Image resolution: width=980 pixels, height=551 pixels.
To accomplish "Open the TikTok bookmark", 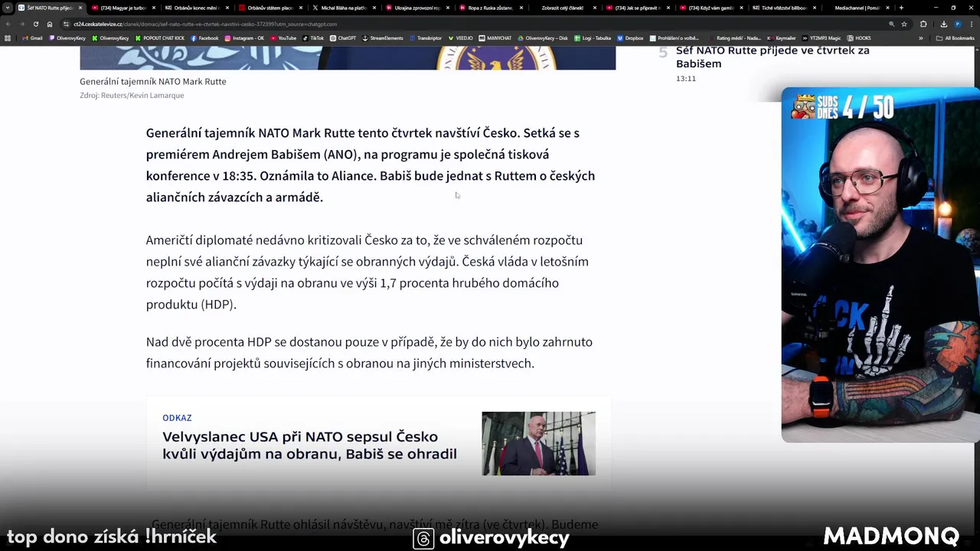I will click(x=313, y=38).
